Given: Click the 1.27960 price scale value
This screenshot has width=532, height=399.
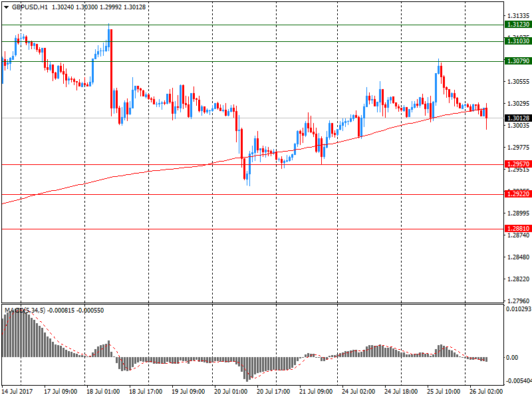Looking at the screenshot, I should [x=518, y=301].
